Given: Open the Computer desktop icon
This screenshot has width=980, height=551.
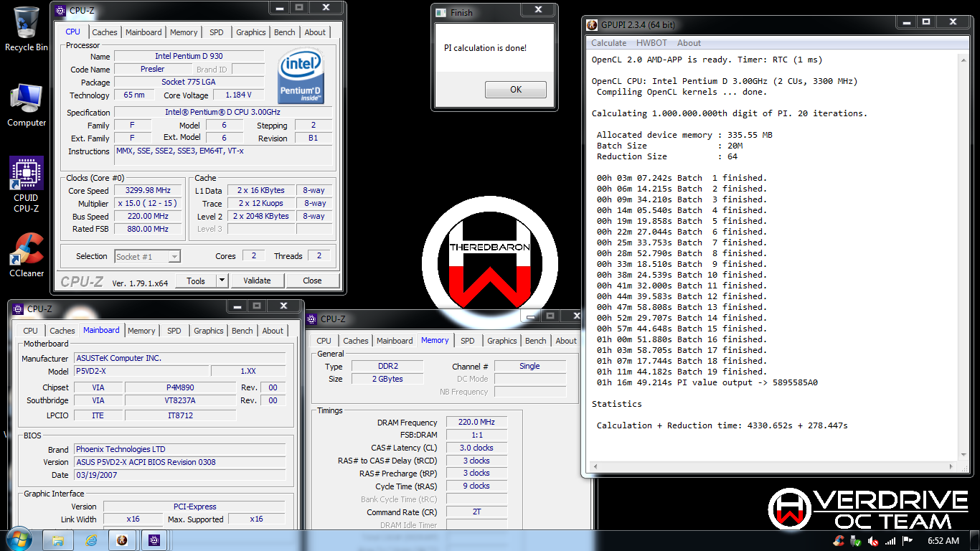Looking at the screenshot, I should [x=27, y=105].
